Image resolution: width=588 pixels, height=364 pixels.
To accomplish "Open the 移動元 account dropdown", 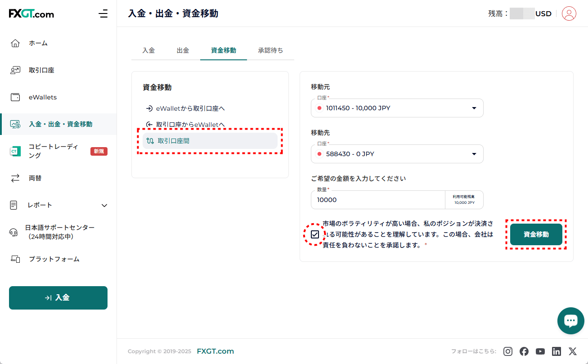I will click(397, 108).
